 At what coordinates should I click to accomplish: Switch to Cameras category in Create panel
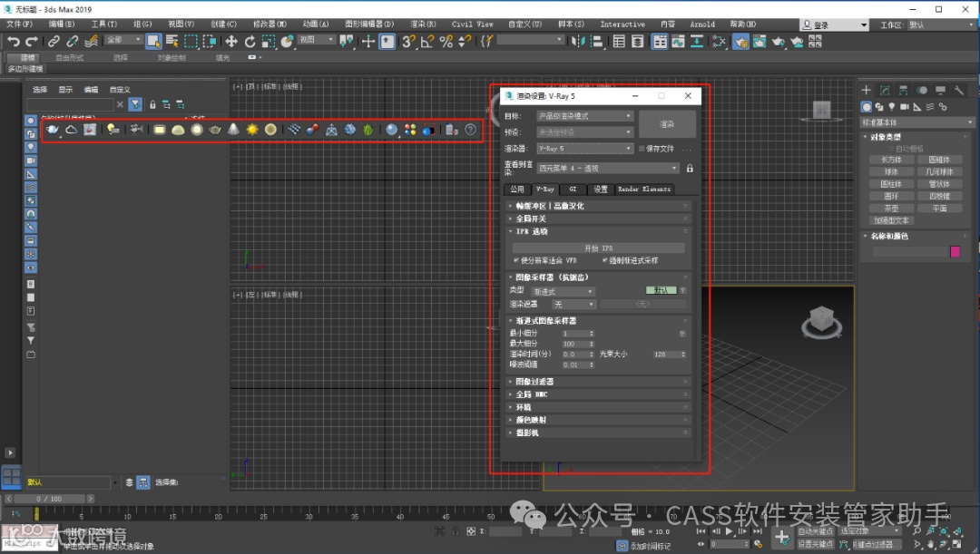tap(905, 107)
